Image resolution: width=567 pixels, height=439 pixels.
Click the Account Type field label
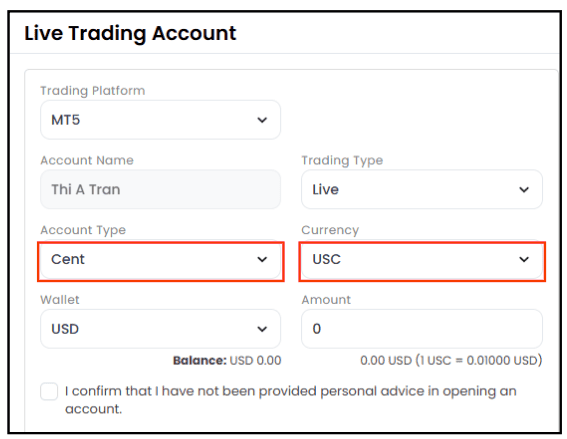[x=83, y=230]
